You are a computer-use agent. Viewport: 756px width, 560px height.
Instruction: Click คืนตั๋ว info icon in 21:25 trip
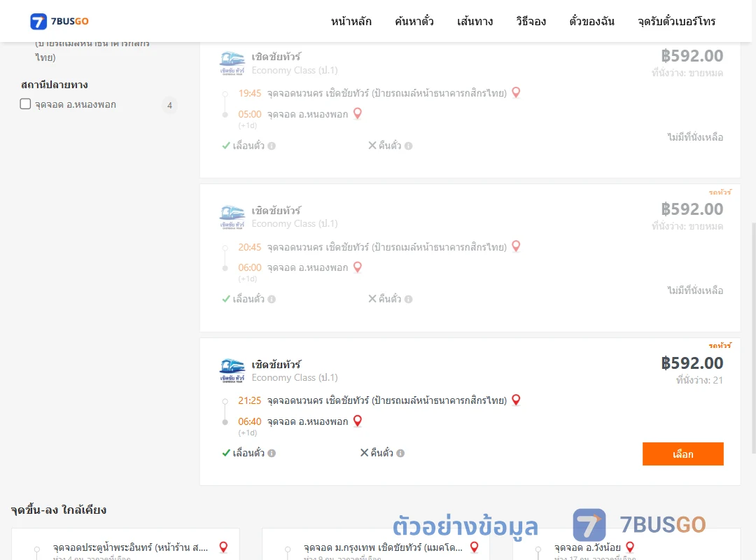(x=400, y=453)
